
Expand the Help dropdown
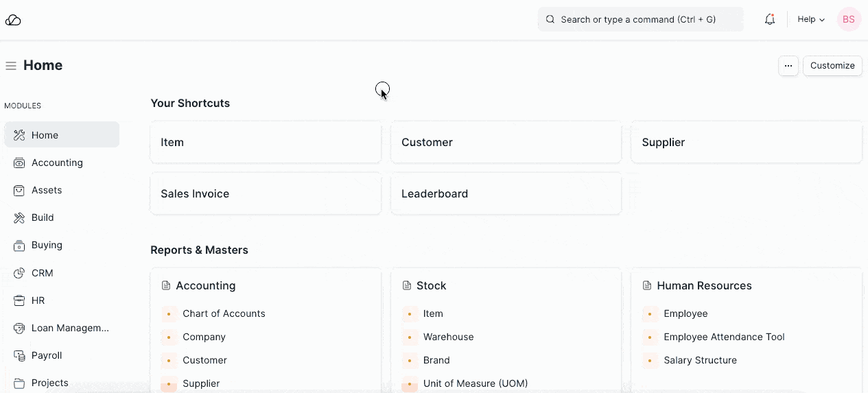[x=810, y=20]
